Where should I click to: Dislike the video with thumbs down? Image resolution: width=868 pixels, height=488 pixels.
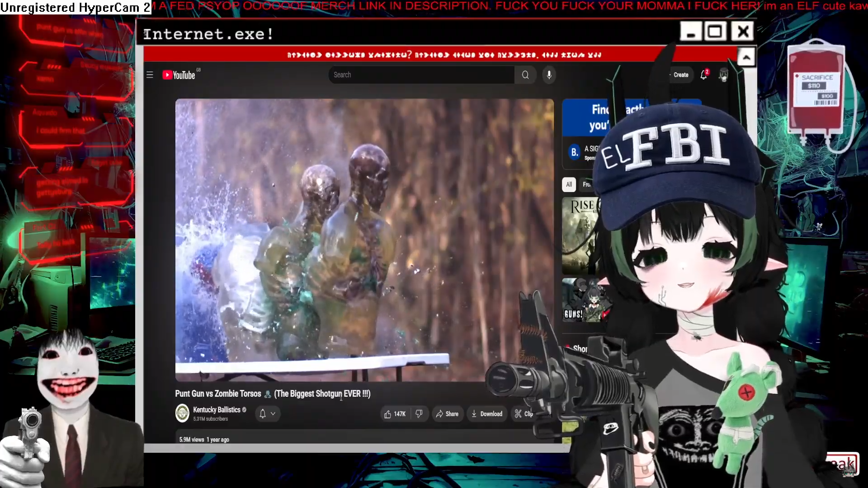point(419,414)
